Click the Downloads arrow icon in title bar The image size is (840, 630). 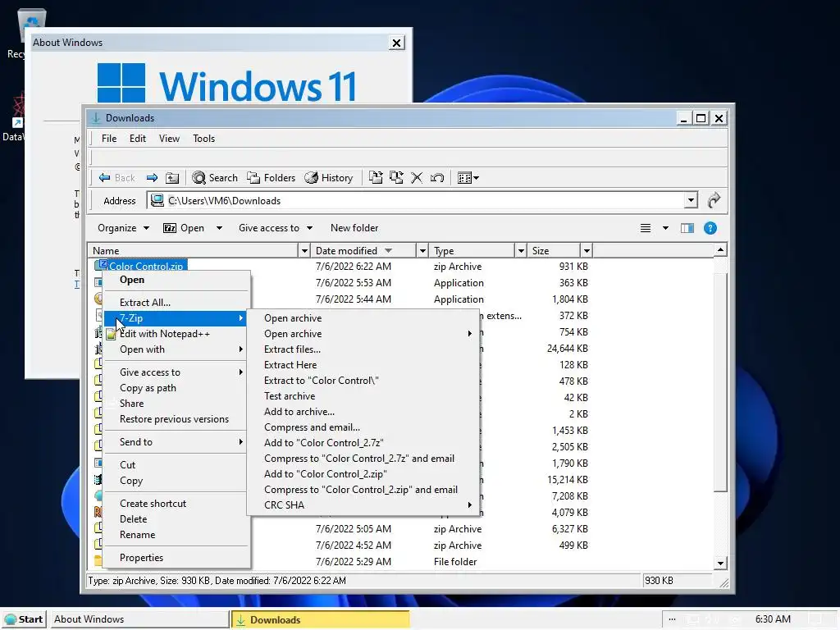click(x=97, y=118)
